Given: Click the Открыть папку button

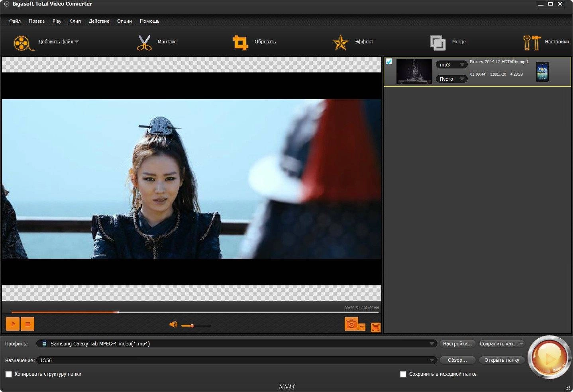Looking at the screenshot, I should point(502,360).
